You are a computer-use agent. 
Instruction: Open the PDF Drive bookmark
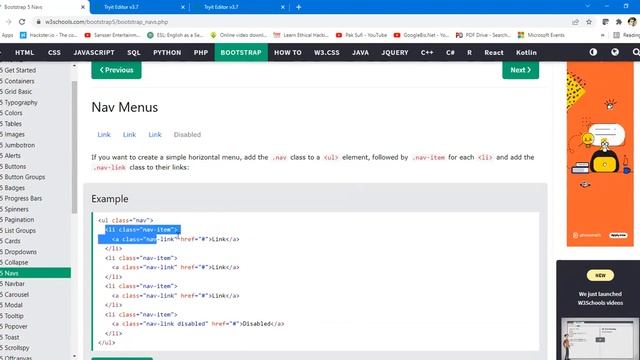[x=483, y=35]
